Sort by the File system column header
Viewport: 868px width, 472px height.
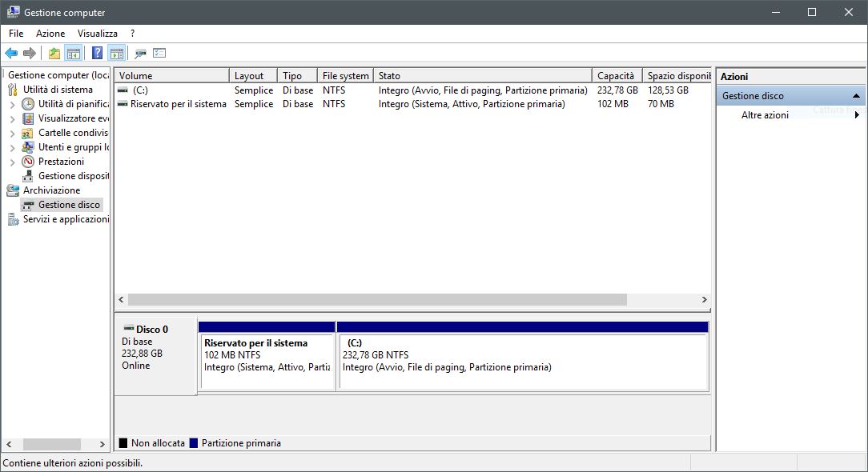coord(345,75)
